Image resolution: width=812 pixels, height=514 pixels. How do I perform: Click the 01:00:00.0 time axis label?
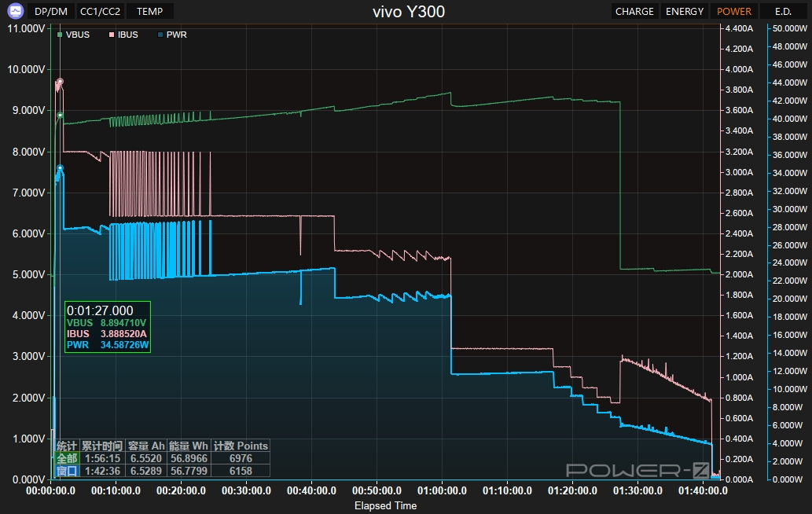pyautogui.click(x=443, y=490)
